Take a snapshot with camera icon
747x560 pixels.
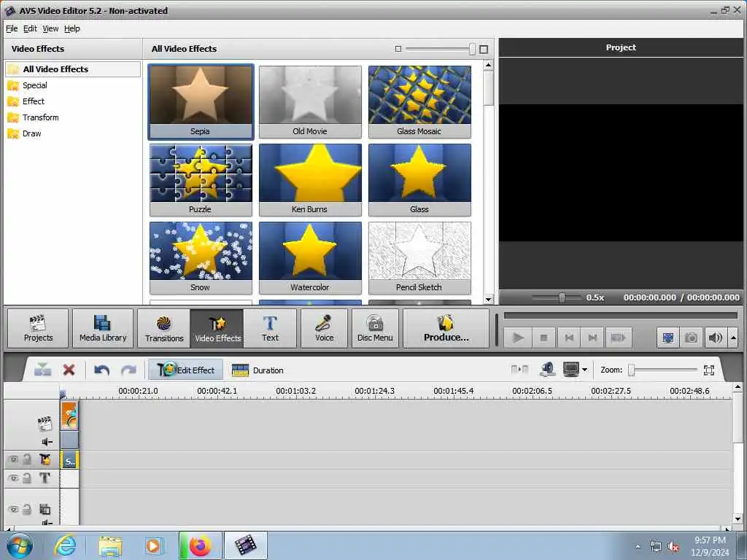coord(691,338)
